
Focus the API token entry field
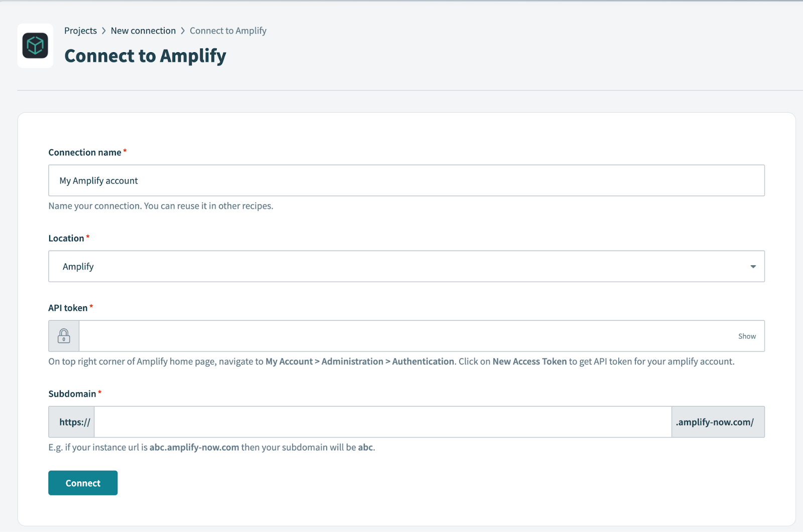401,335
